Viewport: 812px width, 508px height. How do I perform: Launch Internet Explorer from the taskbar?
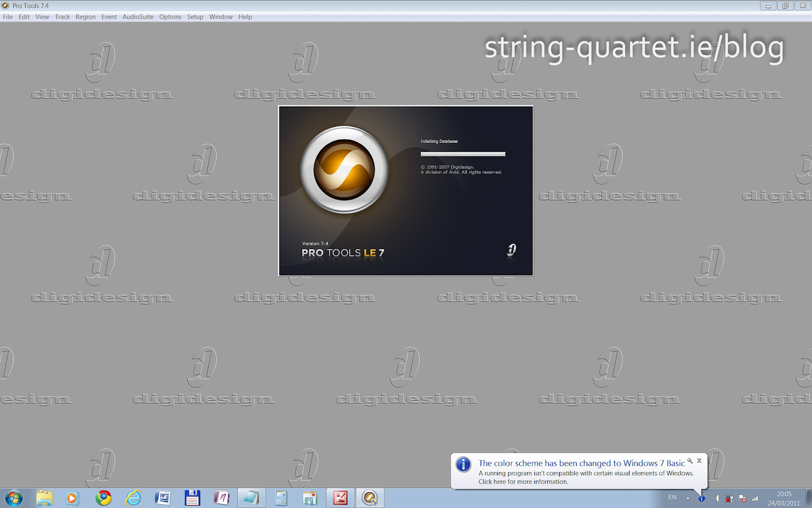pos(133,498)
